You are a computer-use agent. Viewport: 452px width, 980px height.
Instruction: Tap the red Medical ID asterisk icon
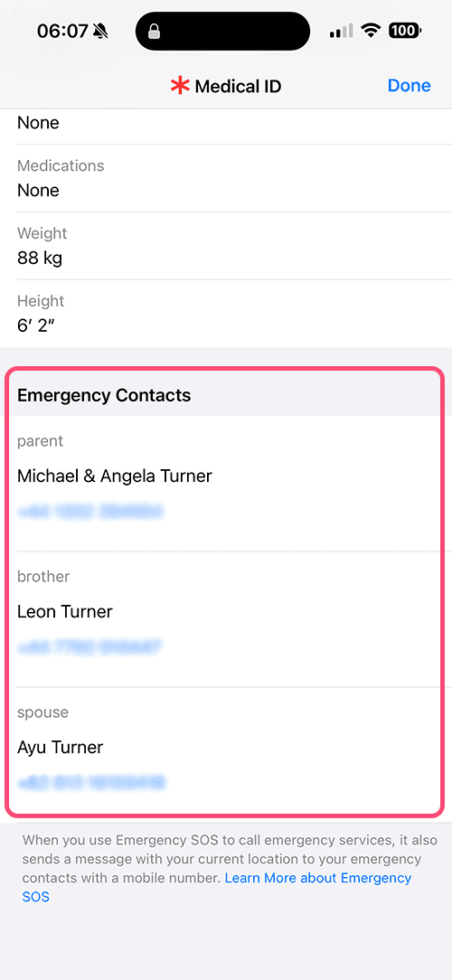click(x=180, y=86)
